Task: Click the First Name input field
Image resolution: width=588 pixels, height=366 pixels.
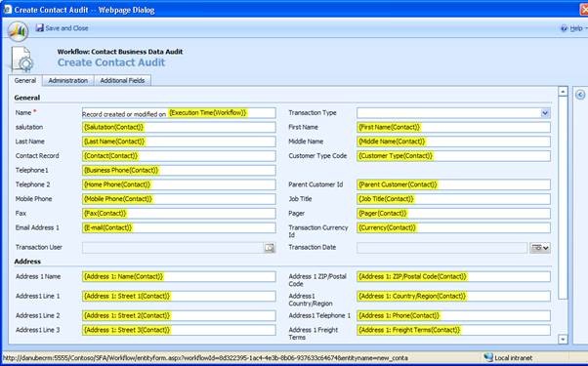Action: 453,128
